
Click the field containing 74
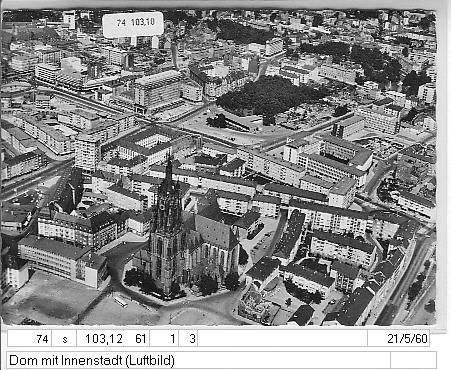30,339
